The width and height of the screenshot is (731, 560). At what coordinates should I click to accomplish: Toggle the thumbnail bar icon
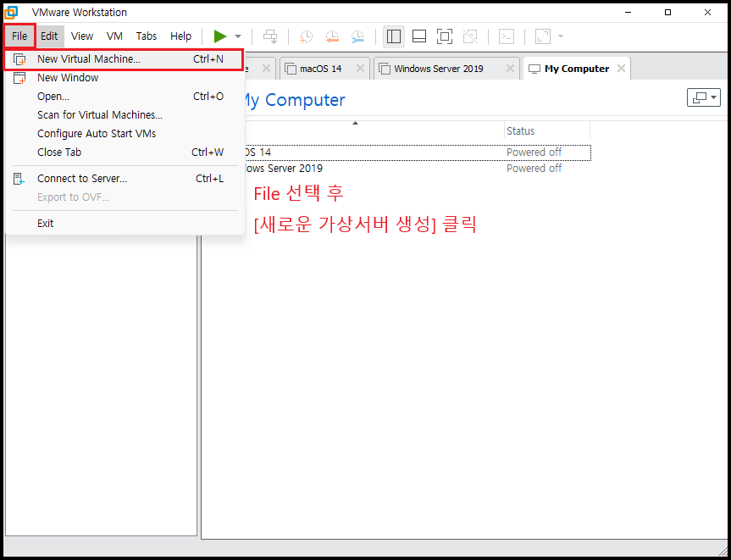click(x=419, y=36)
